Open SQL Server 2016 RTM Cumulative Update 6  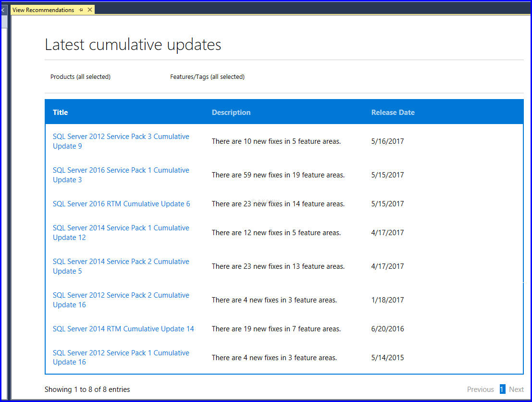tap(122, 204)
